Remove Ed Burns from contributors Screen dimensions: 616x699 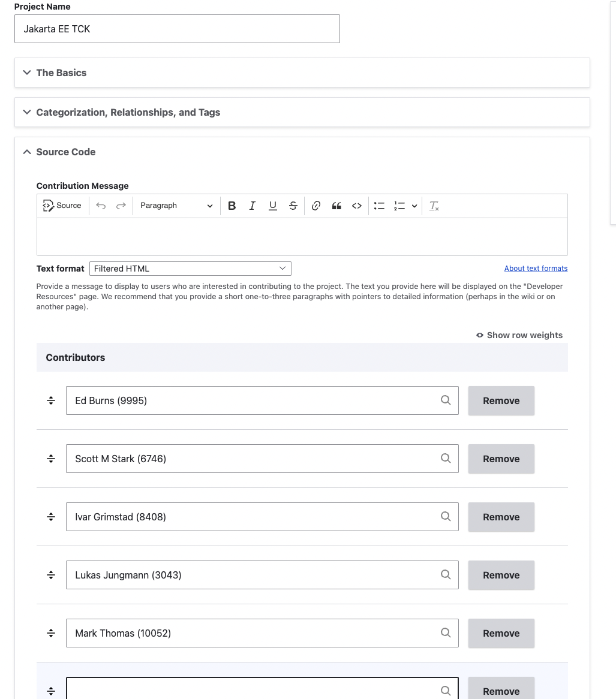tap(501, 400)
